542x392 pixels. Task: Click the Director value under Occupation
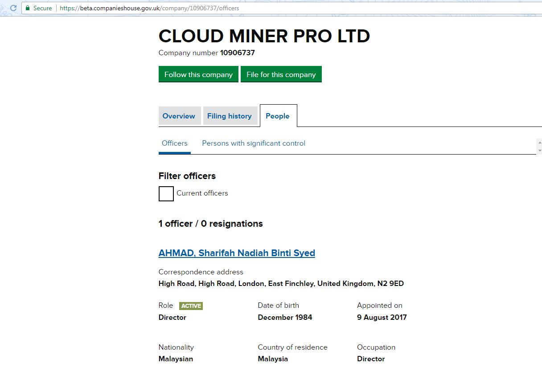371,359
